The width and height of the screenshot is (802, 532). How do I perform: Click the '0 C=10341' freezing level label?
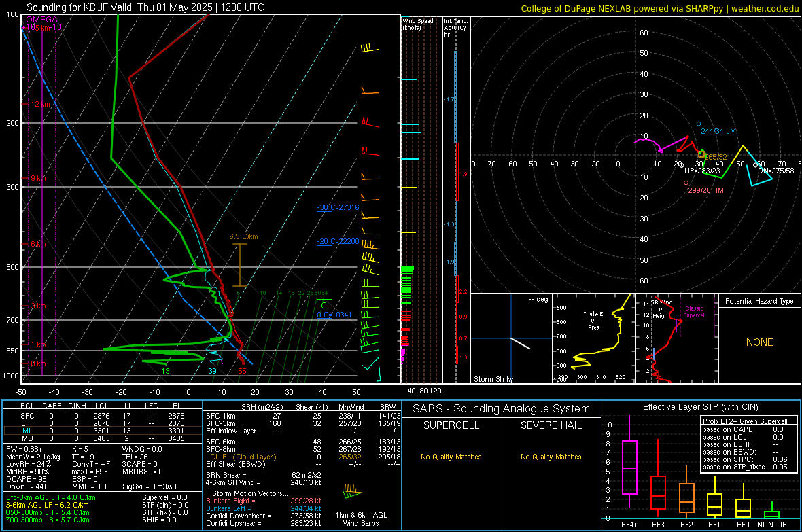(335, 315)
